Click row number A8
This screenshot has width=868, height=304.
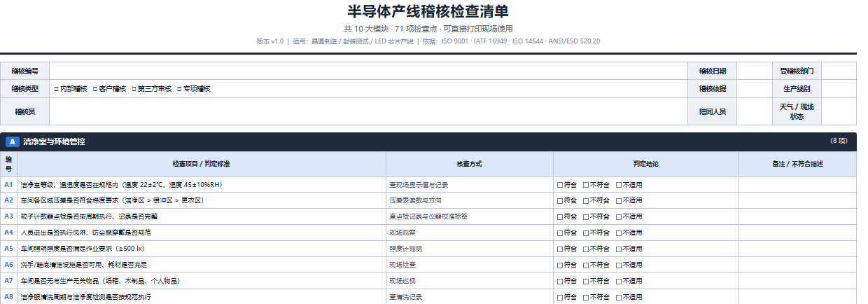9,297
